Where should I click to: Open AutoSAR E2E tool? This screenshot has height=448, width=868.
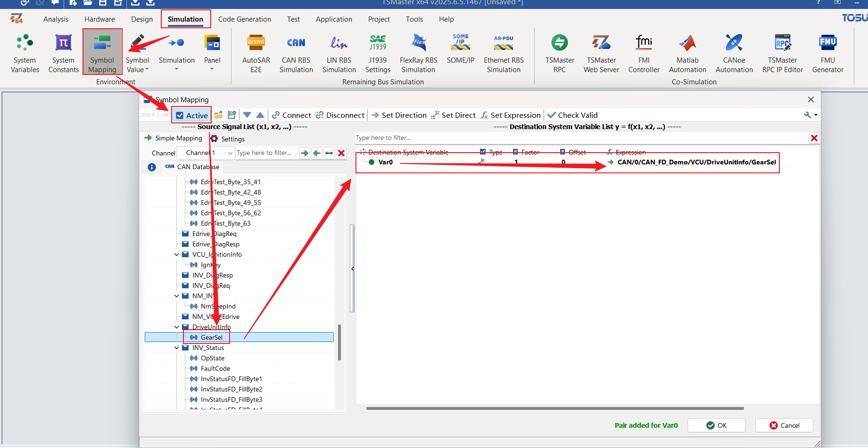256,53
